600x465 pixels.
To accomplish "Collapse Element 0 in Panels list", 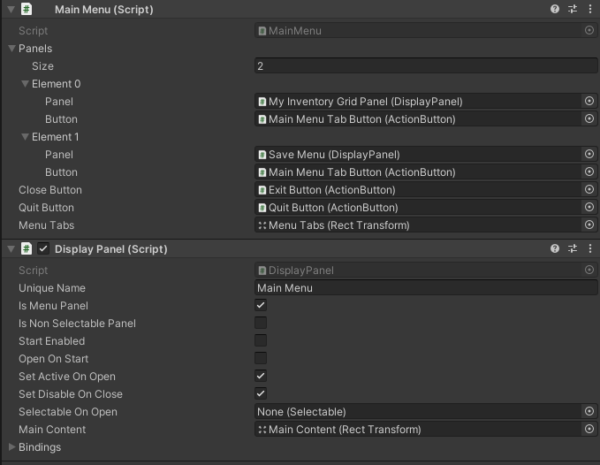I will (x=25, y=84).
